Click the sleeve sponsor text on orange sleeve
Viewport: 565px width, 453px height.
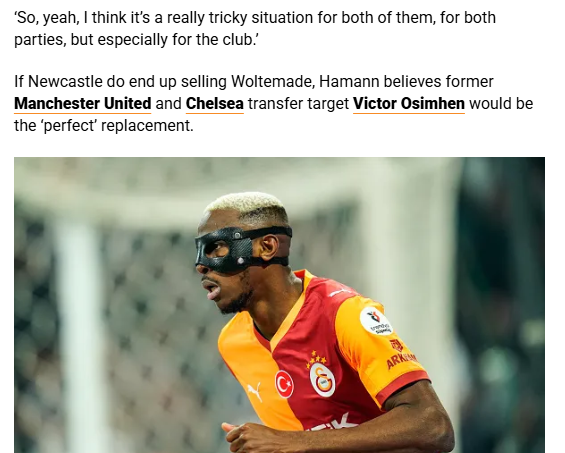pyautogui.click(x=401, y=358)
